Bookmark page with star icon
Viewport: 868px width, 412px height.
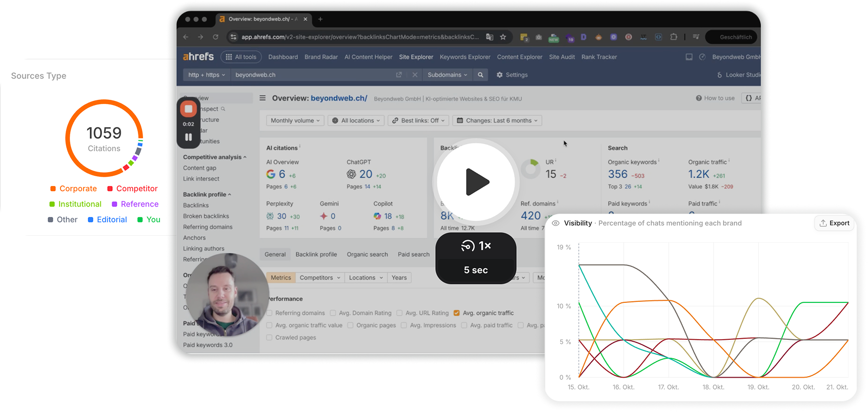coord(503,37)
